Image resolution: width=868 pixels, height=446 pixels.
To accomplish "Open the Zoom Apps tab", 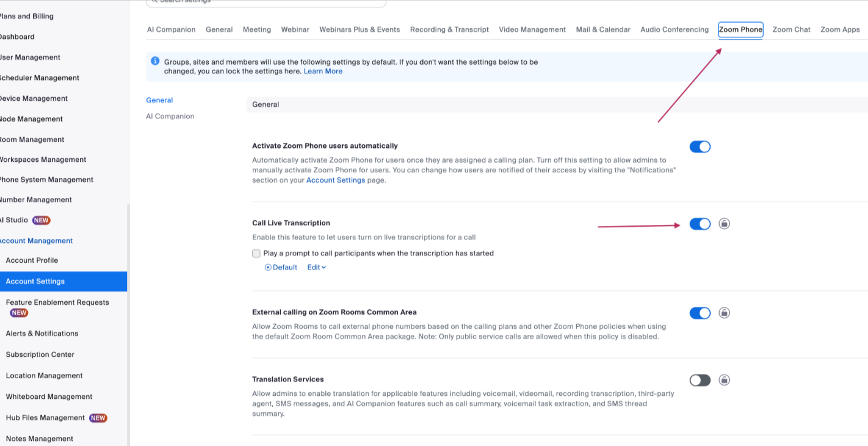I will pyautogui.click(x=840, y=29).
